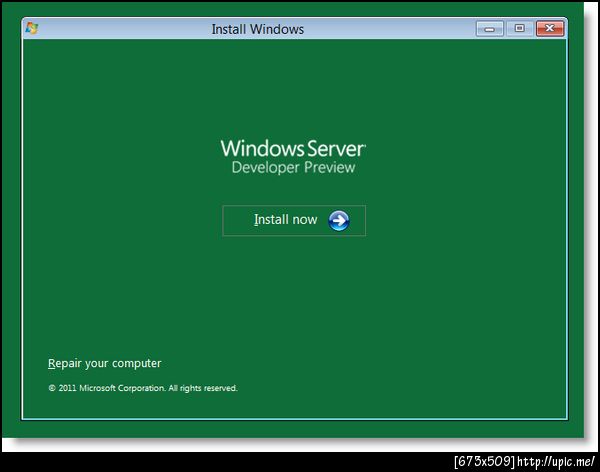Image resolution: width=600 pixels, height=472 pixels.
Task: Click the 2011 Microsoft Corporation copyright text
Action: pyautogui.click(x=143, y=388)
